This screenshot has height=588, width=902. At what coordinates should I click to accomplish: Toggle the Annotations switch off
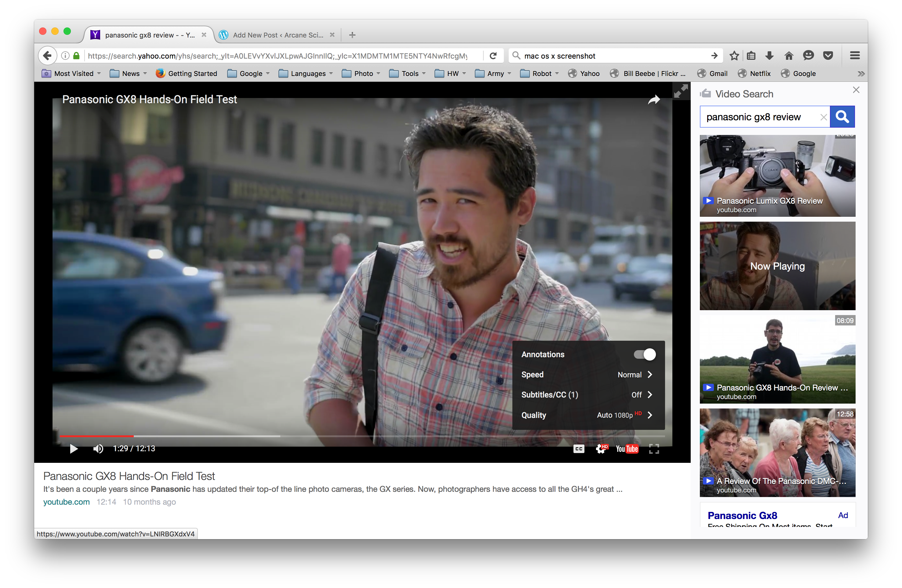point(645,354)
